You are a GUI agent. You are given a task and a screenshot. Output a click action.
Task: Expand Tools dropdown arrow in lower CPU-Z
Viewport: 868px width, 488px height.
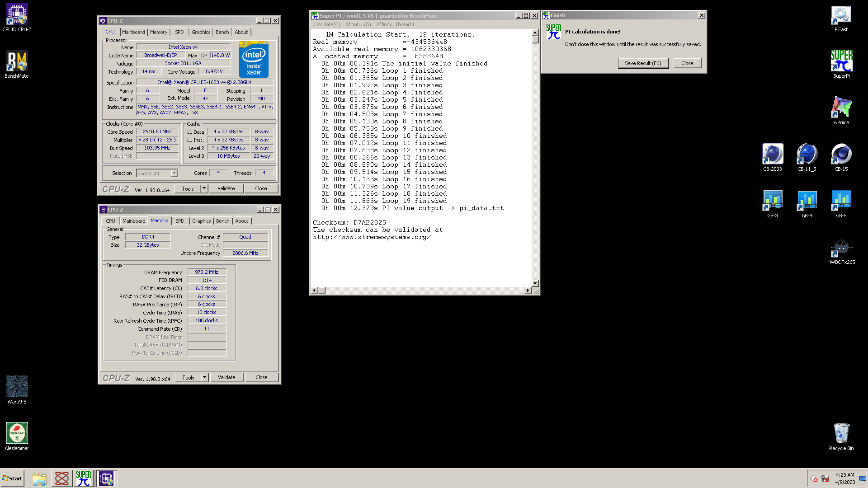point(204,377)
